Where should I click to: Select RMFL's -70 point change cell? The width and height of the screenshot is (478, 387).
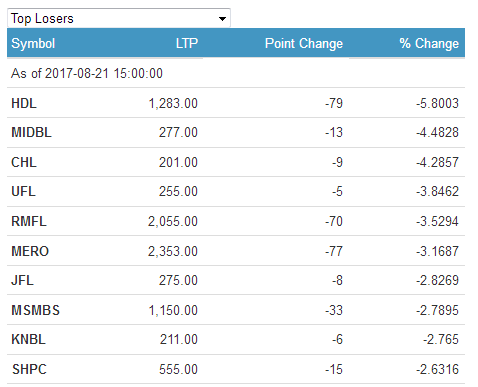point(334,221)
